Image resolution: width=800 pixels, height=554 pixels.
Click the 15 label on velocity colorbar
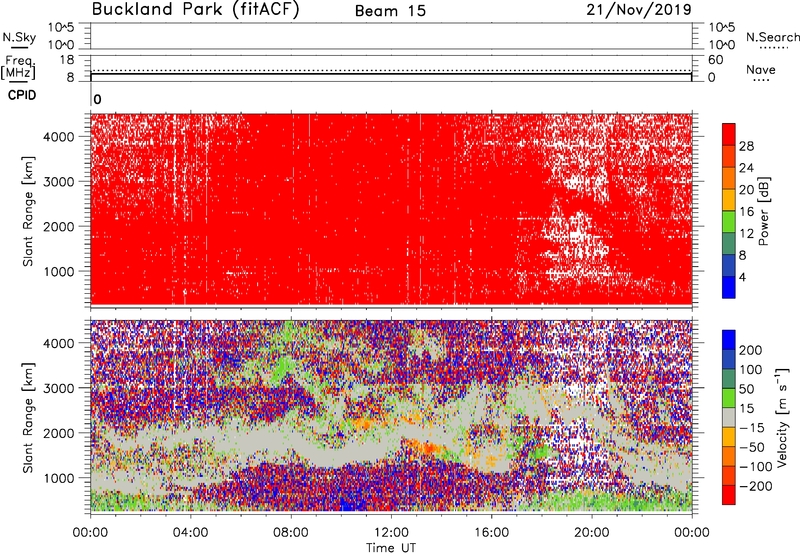[746, 409]
